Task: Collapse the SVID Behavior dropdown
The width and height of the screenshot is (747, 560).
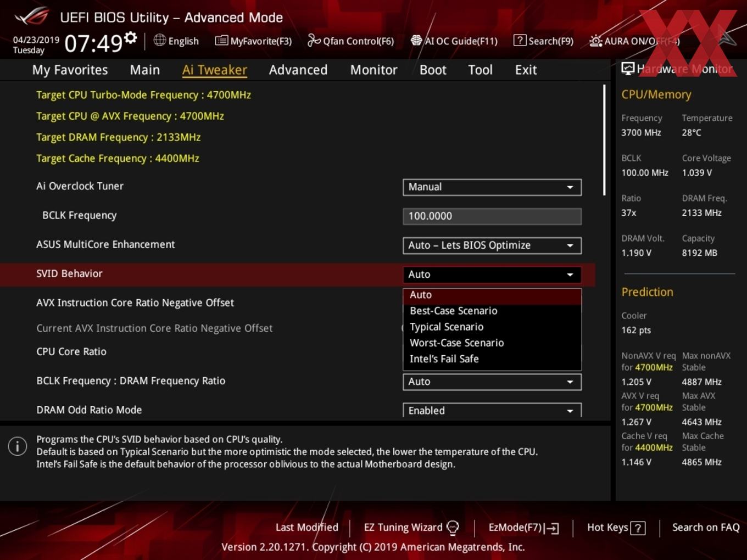Action: 492,275
